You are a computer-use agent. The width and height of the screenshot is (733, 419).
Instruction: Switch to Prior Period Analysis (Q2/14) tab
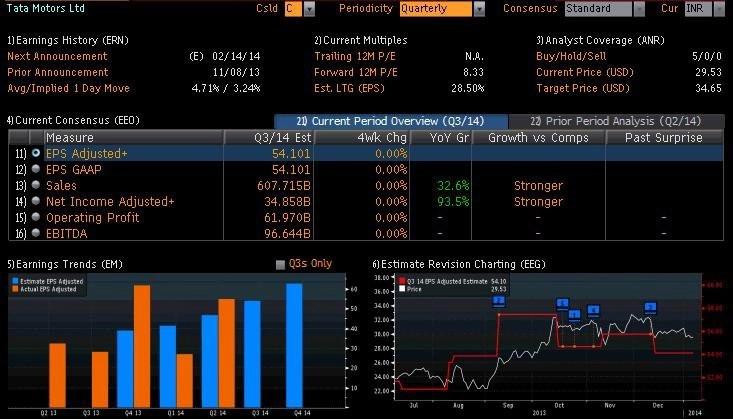pos(616,121)
